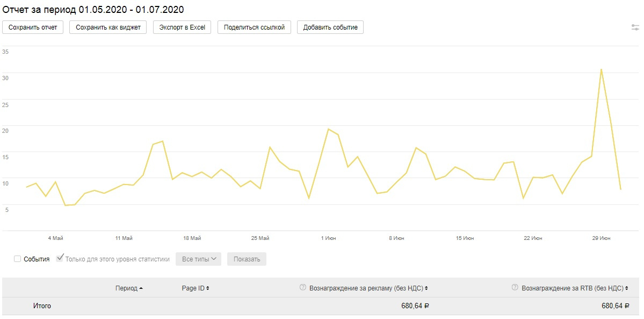Click Сохранить отчет button
This screenshot has width=644, height=319.
coord(33,27)
